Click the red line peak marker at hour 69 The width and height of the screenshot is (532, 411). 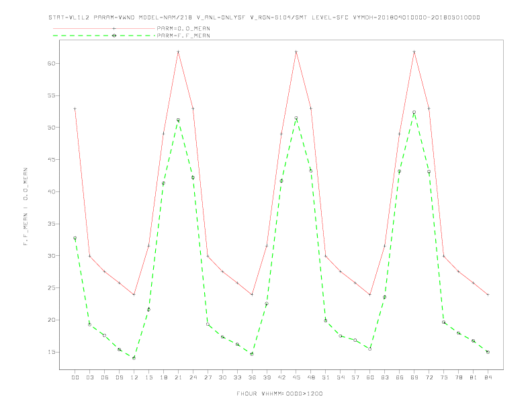(x=414, y=52)
